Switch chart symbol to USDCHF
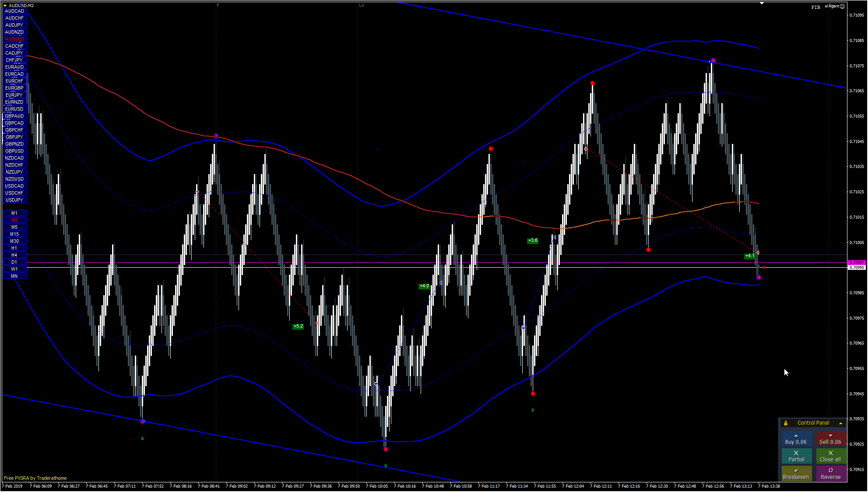This screenshot has height=492, width=868. click(14, 193)
